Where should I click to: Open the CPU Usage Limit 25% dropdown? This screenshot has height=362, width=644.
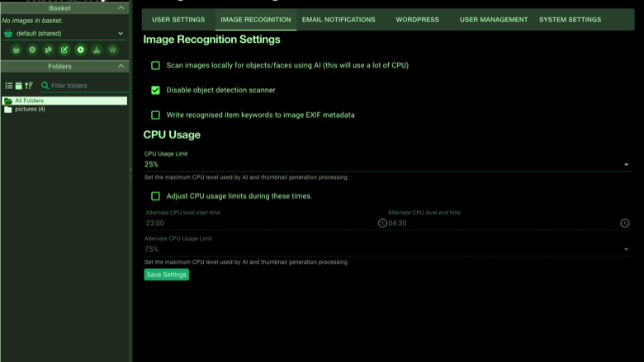point(387,164)
